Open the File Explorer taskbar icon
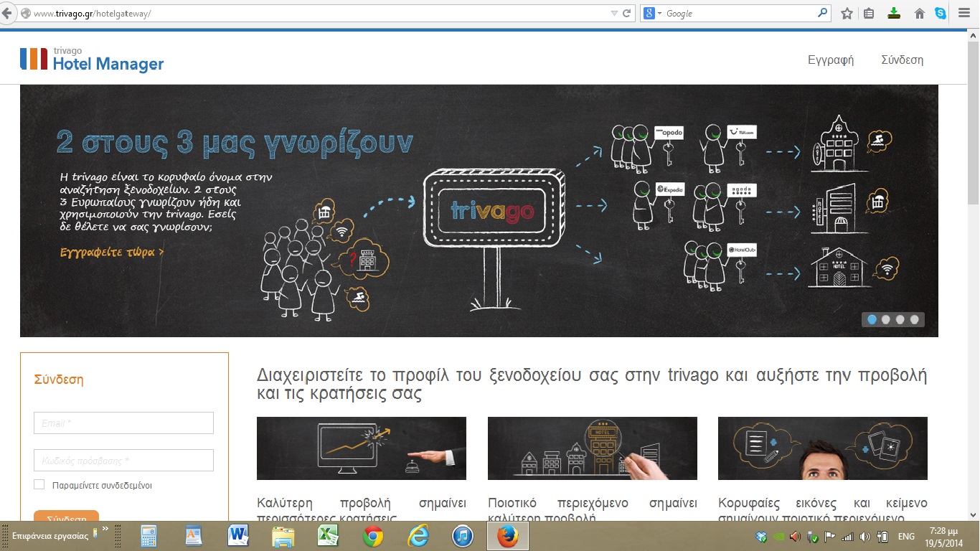This screenshot has width=980, height=551. [283, 536]
